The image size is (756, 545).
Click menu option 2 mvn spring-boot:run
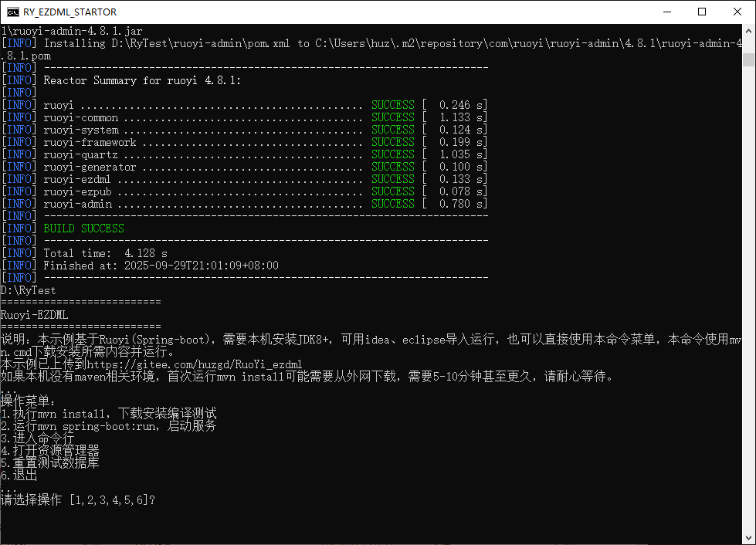click(x=108, y=426)
